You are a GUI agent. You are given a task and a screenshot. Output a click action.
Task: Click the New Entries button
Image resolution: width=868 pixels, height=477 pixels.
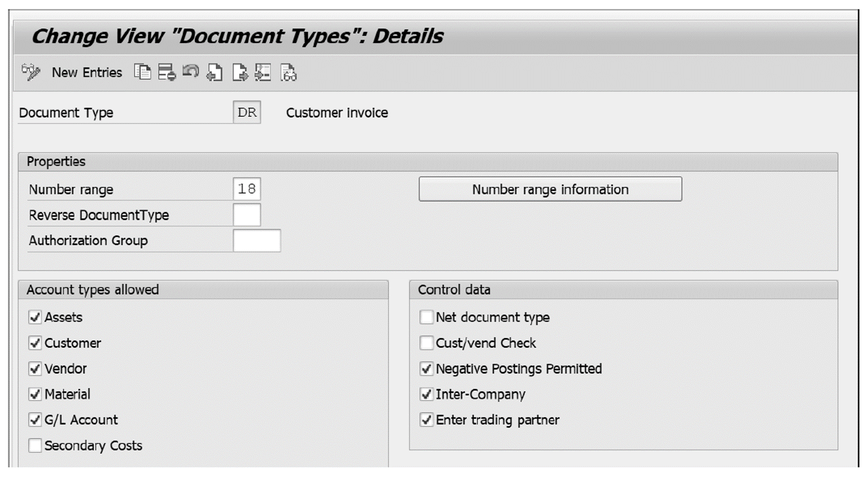pos(87,73)
